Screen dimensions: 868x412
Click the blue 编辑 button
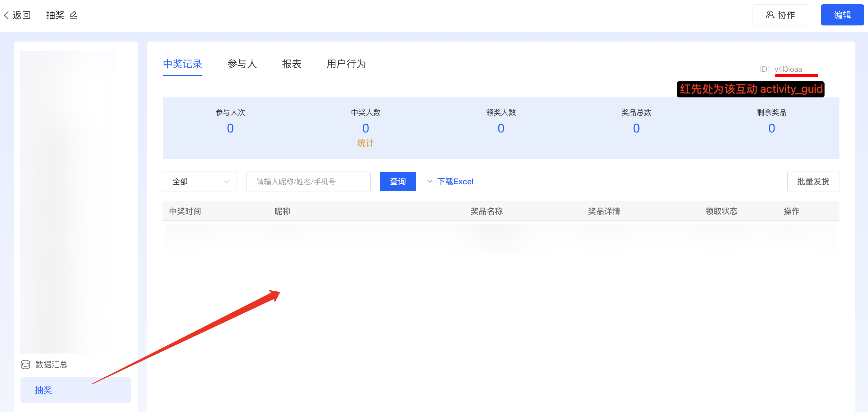pyautogui.click(x=842, y=15)
